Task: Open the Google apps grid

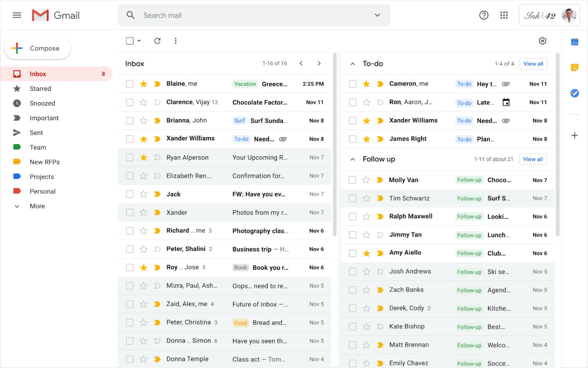Action: [504, 15]
